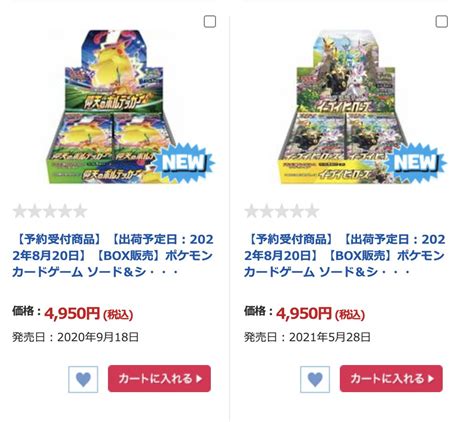Image resolution: width=474 pixels, height=422 pixels.
Task: Add the Eevee Heroes booster box to cart
Action: pyautogui.click(x=391, y=379)
